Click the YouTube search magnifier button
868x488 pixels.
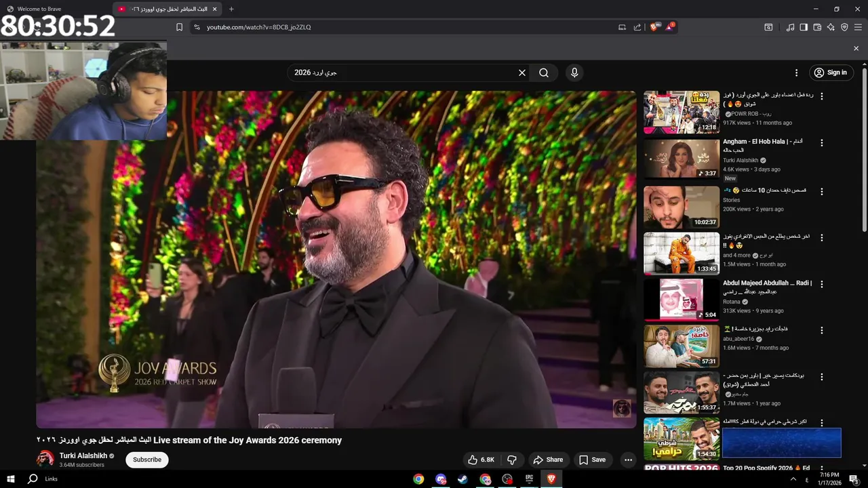coord(544,73)
